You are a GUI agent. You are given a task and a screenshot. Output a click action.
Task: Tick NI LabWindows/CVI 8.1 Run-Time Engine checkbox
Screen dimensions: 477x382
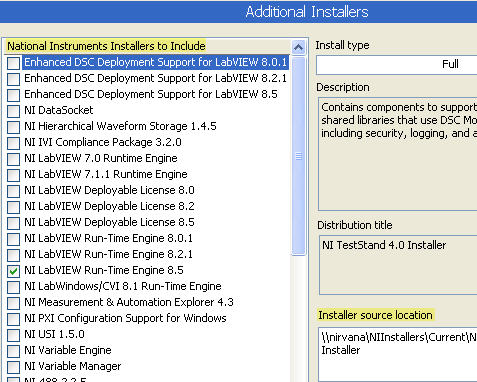point(13,287)
